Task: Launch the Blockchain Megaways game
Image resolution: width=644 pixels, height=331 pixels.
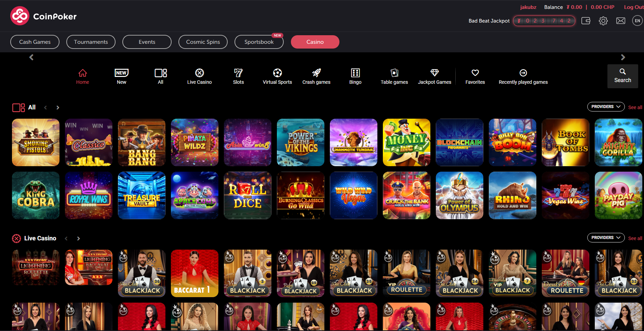Action: [x=459, y=142]
